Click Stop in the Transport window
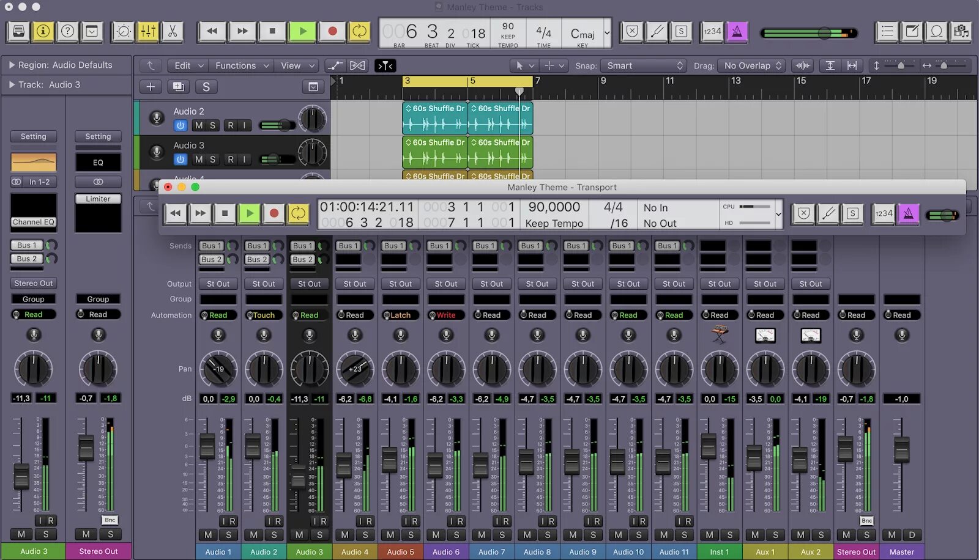The height and width of the screenshot is (560, 979). 225,213
